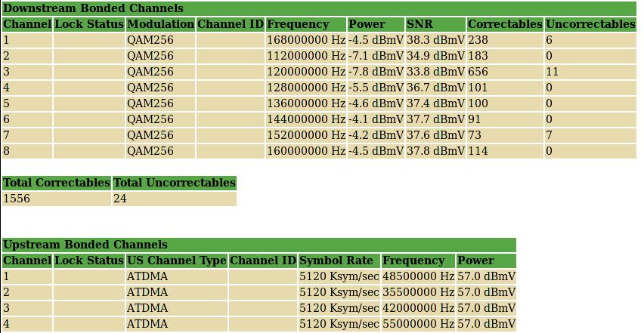Click the 33.8 dBmV SNR value

coord(436,72)
